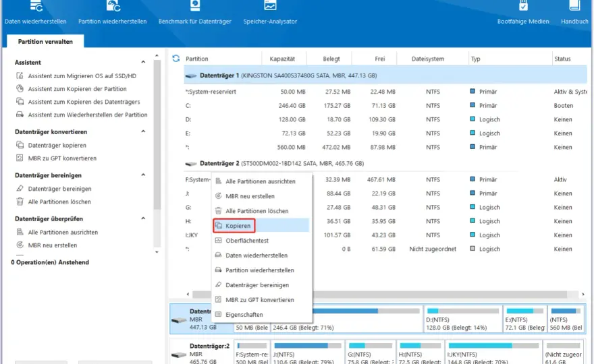The height and width of the screenshot is (364, 594).
Task: Choose Alle Partitionen löschen in context menu
Action: click(x=262, y=211)
